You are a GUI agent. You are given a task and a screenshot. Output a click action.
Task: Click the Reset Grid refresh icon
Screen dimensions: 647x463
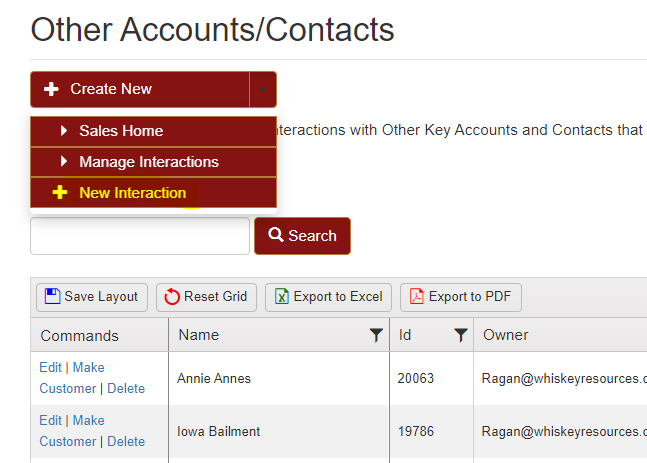click(x=172, y=297)
